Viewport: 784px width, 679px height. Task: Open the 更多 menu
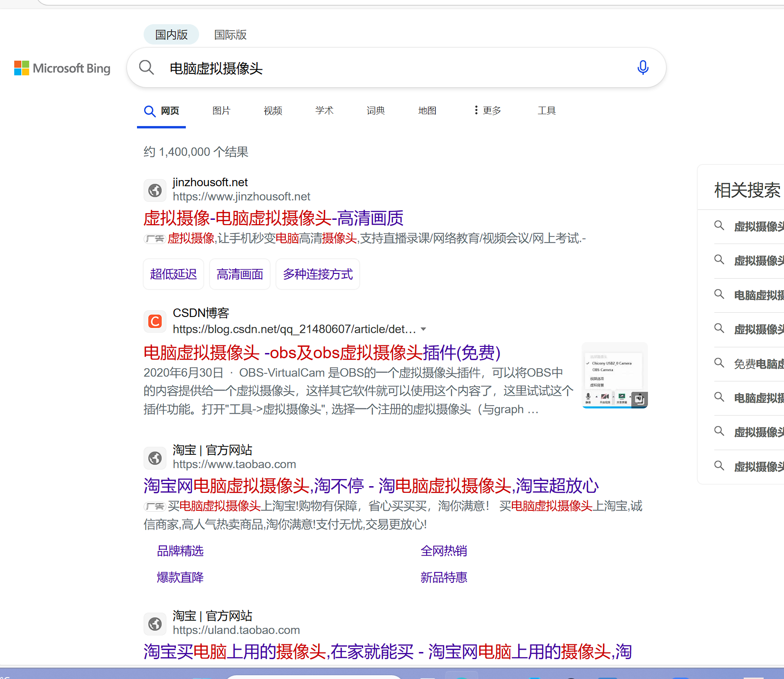488,110
